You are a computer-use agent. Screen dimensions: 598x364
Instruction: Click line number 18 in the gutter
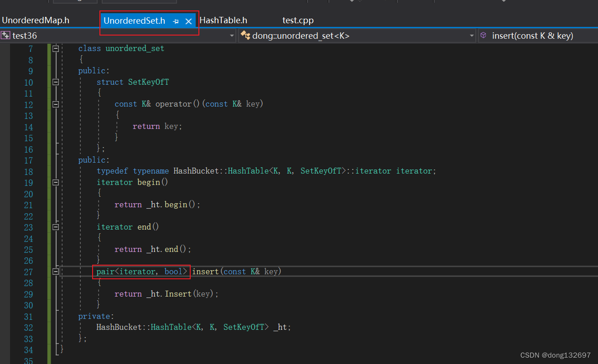[x=28, y=172]
